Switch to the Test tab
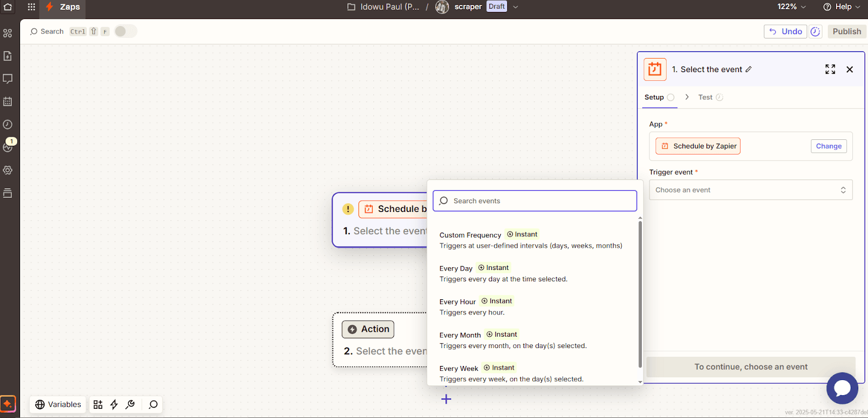The height and width of the screenshot is (418, 868). (x=711, y=97)
